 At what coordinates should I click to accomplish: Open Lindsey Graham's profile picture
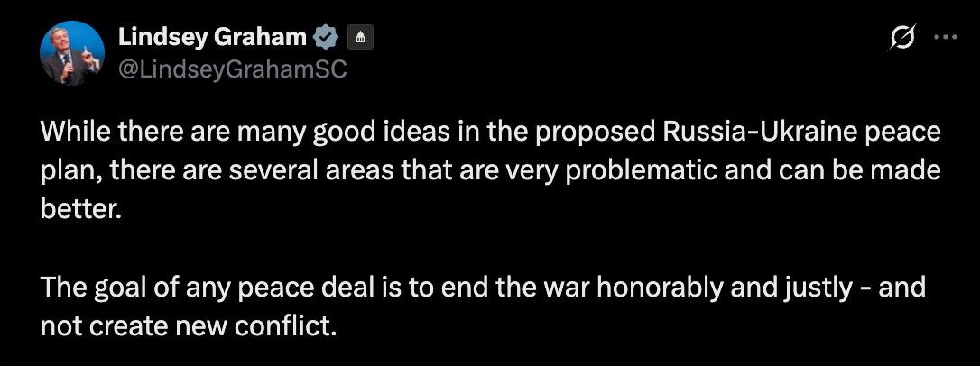point(72,53)
